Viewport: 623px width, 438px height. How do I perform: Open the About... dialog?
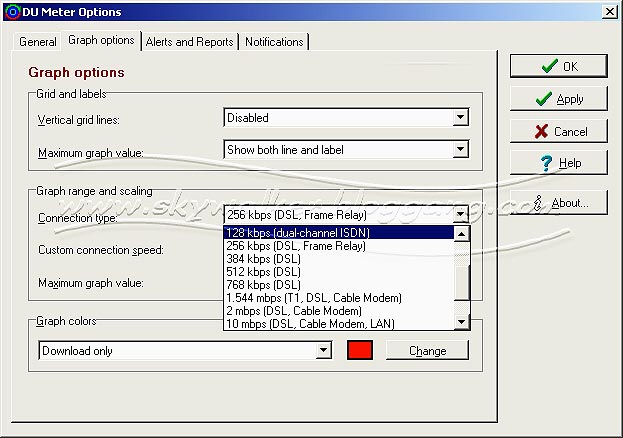point(559,203)
